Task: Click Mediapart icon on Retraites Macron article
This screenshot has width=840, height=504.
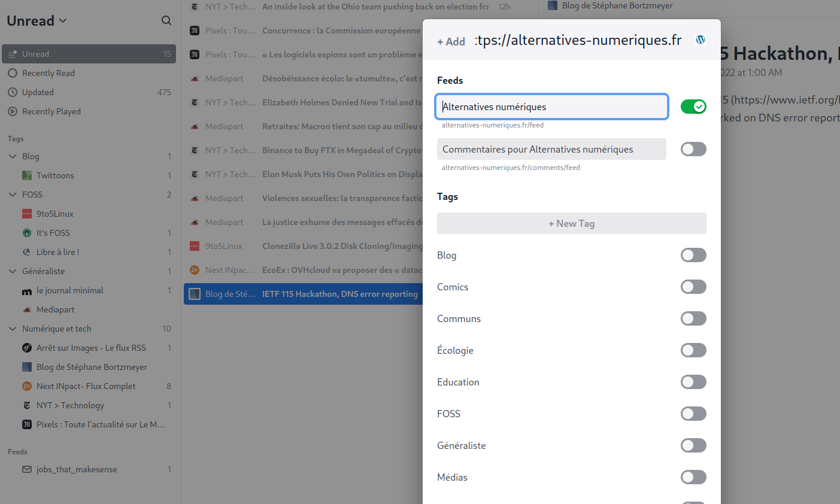Action: coord(195,126)
